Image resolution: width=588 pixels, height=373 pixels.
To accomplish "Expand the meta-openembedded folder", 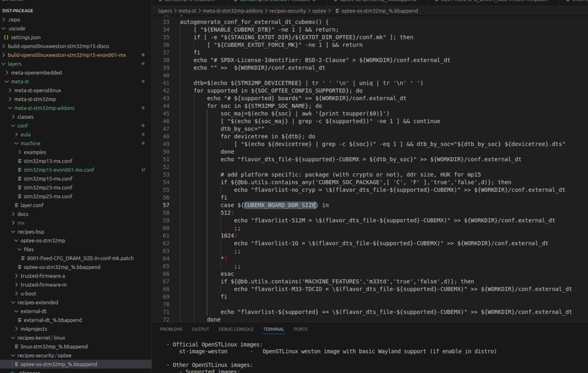I will click(6, 73).
